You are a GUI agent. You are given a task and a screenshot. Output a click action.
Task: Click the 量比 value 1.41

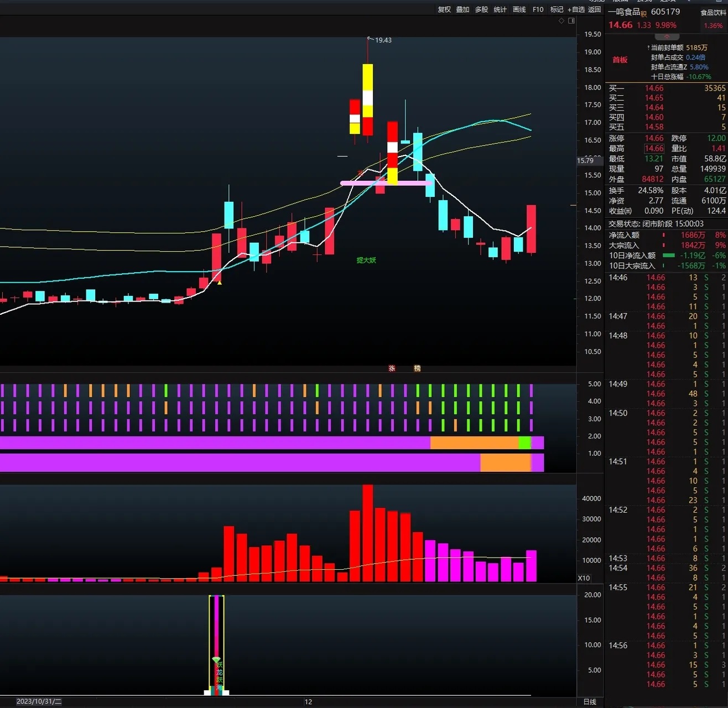pyautogui.click(x=718, y=149)
